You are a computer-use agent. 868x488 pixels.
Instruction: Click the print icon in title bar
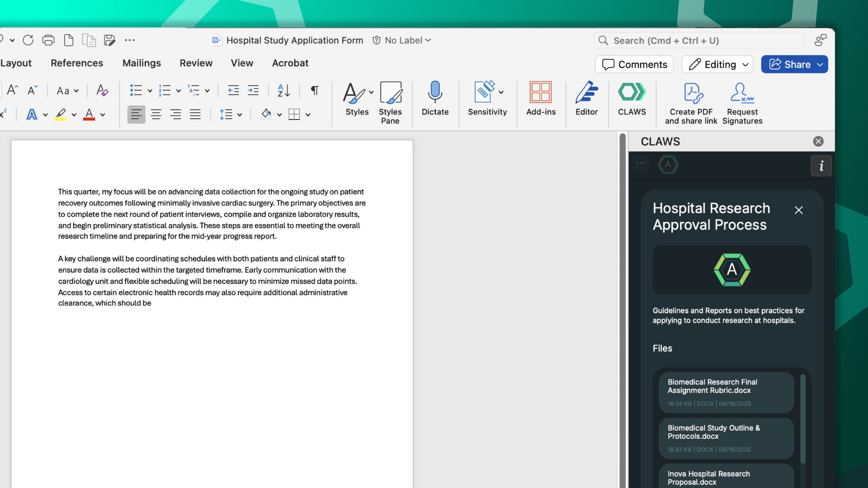click(48, 40)
